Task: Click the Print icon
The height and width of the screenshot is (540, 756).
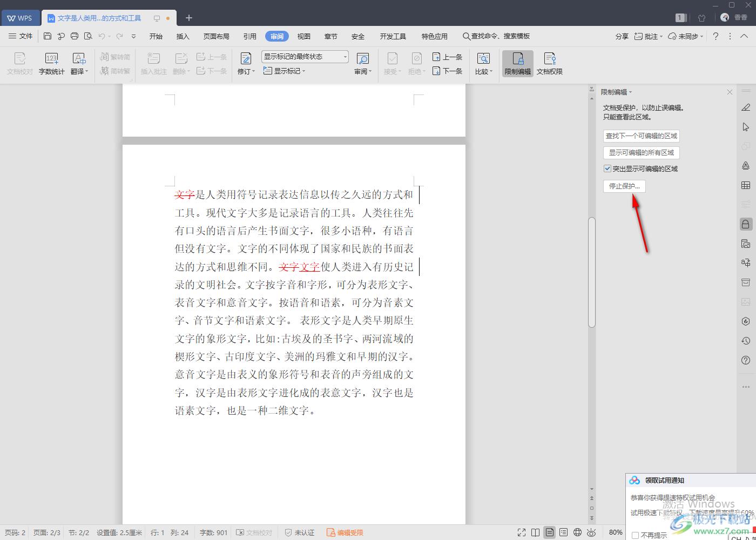Action: 75,36
